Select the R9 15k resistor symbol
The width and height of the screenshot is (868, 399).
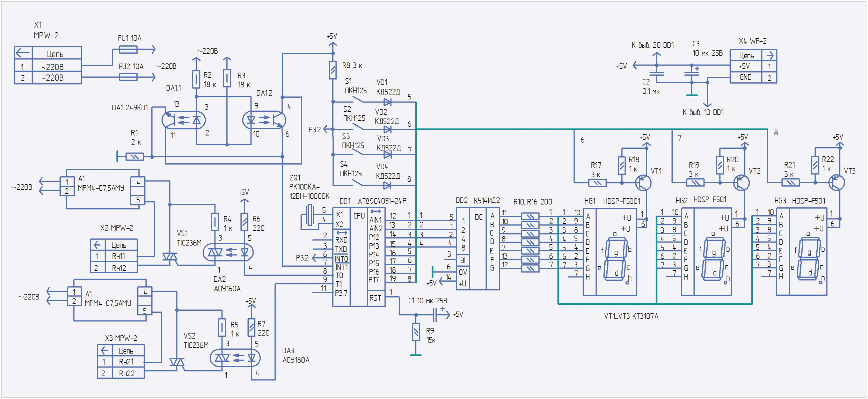[x=416, y=332]
